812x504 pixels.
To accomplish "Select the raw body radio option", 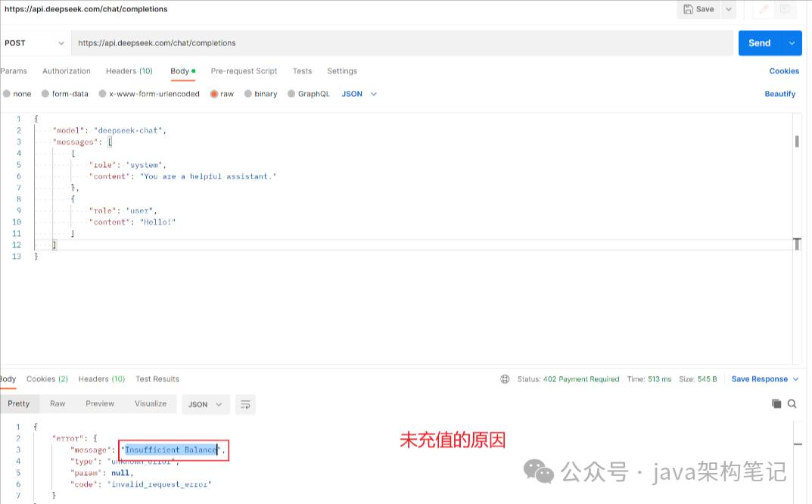I will coord(214,94).
